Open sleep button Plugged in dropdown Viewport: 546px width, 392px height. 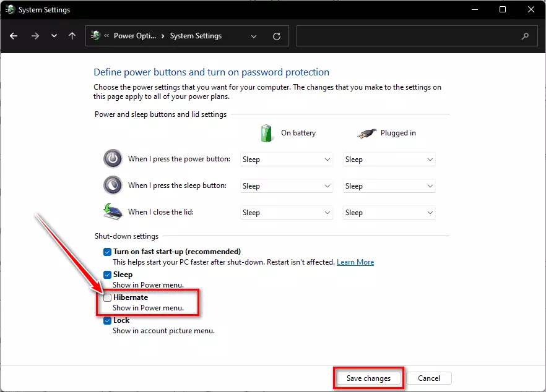click(x=389, y=186)
